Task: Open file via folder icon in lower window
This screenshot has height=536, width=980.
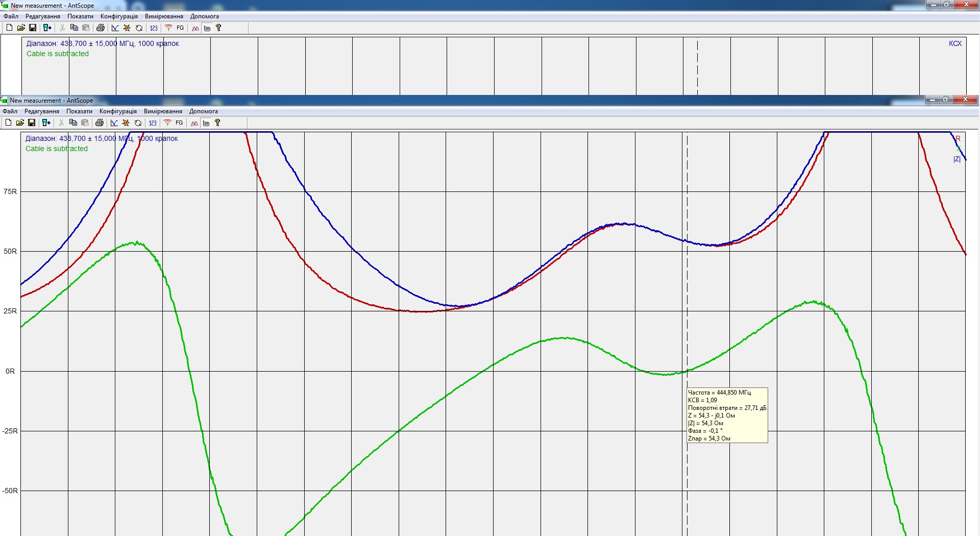Action: 20,123
